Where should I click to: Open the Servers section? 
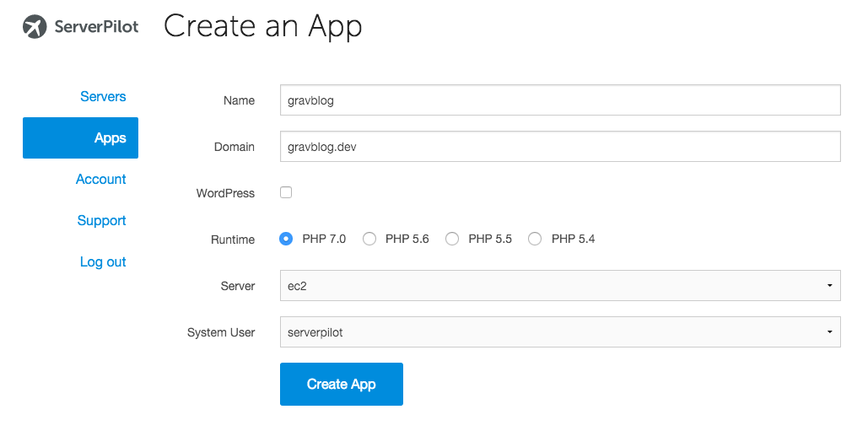pyautogui.click(x=103, y=96)
